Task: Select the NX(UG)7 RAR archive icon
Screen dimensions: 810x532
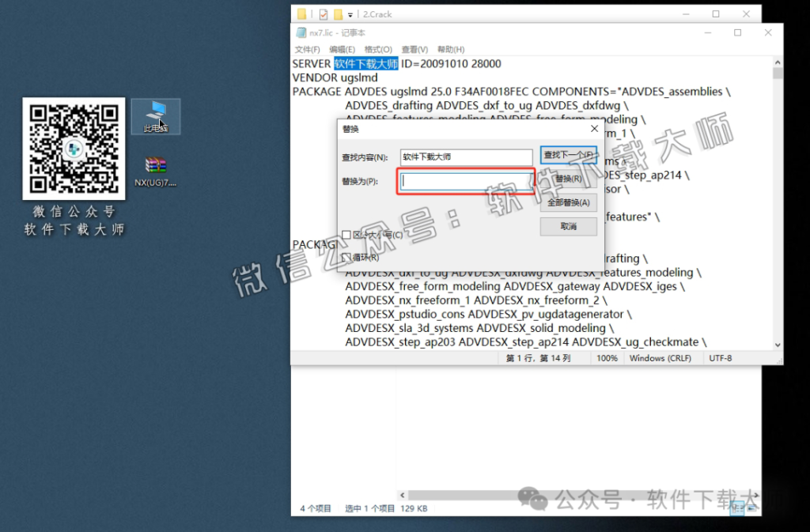Action: (x=156, y=167)
